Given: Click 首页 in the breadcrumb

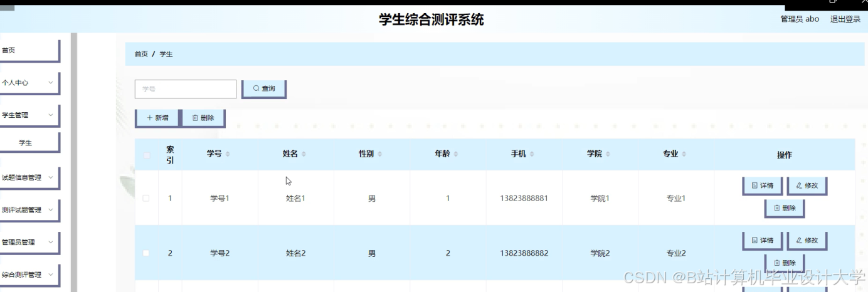Looking at the screenshot, I should click(141, 55).
